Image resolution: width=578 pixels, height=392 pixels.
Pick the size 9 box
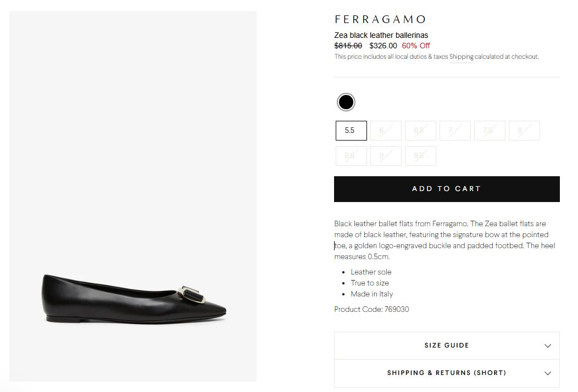click(386, 156)
